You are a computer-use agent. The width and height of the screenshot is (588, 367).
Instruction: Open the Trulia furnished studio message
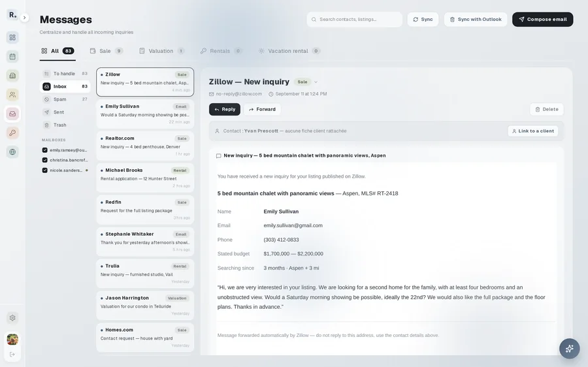(x=145, y=273)
